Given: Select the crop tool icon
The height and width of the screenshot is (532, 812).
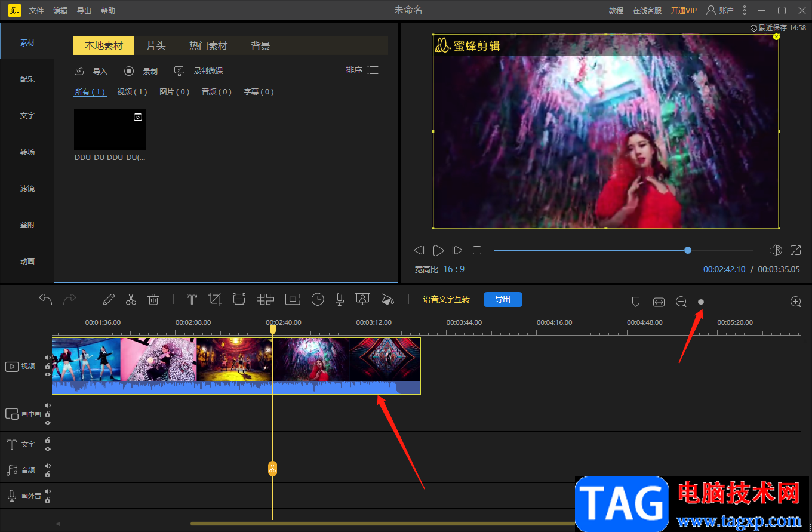Looking at the screenshot, I should [x=215, y=300].
